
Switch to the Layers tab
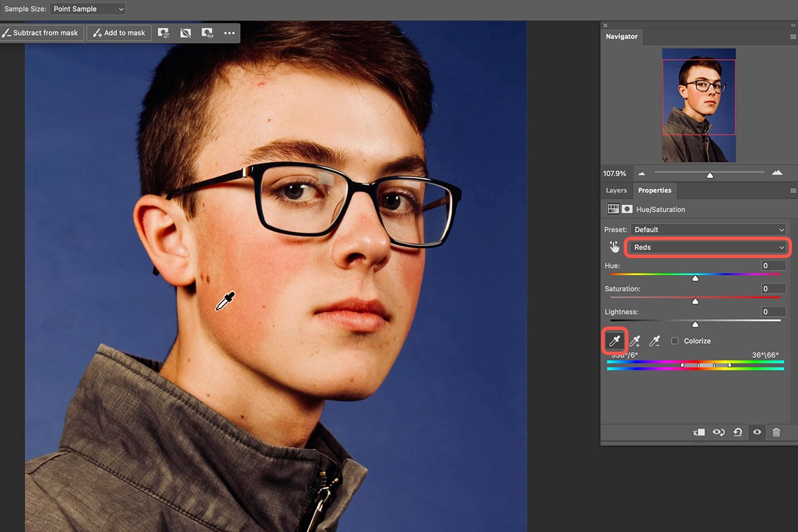point(616,190)
